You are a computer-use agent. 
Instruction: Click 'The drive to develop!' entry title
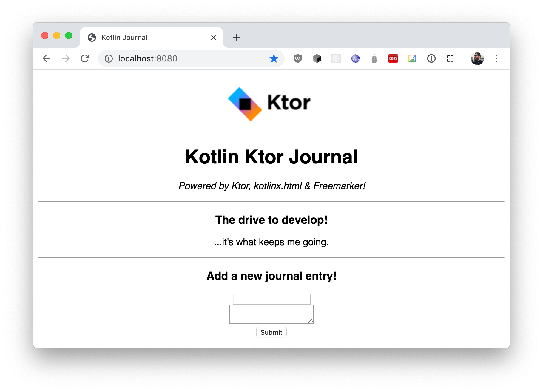click(x=271, y=220)
